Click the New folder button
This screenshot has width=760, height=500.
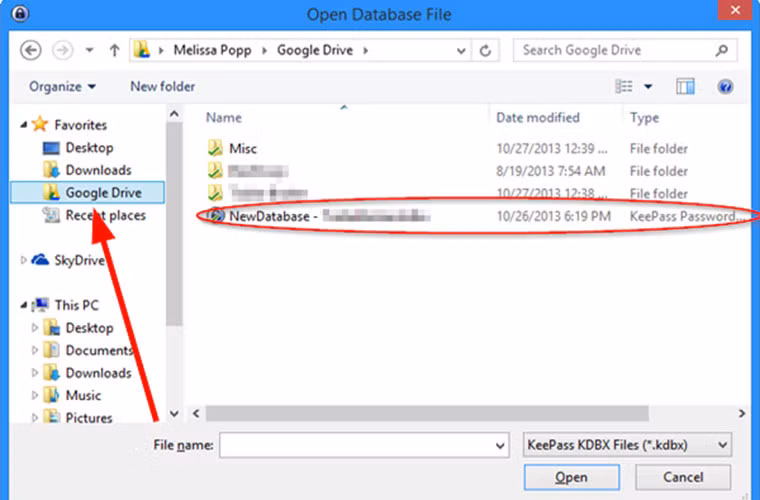tap(163, 87)
